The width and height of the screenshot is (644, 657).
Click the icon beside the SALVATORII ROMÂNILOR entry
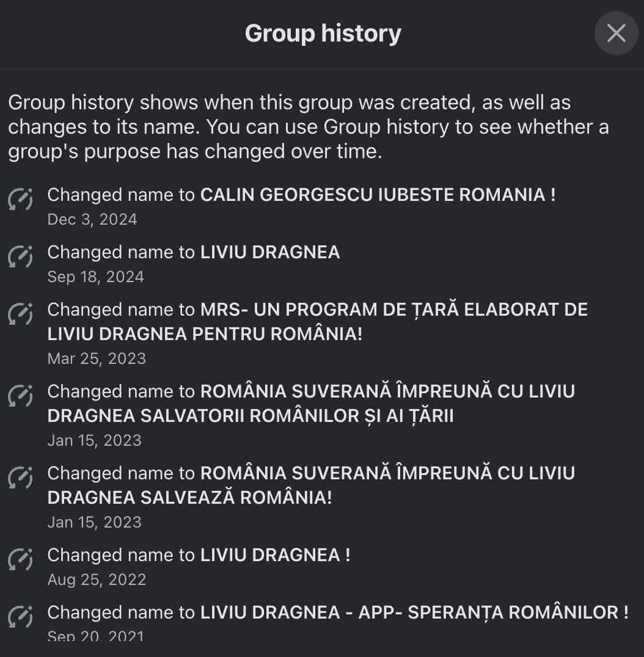[x=20, y=396]
